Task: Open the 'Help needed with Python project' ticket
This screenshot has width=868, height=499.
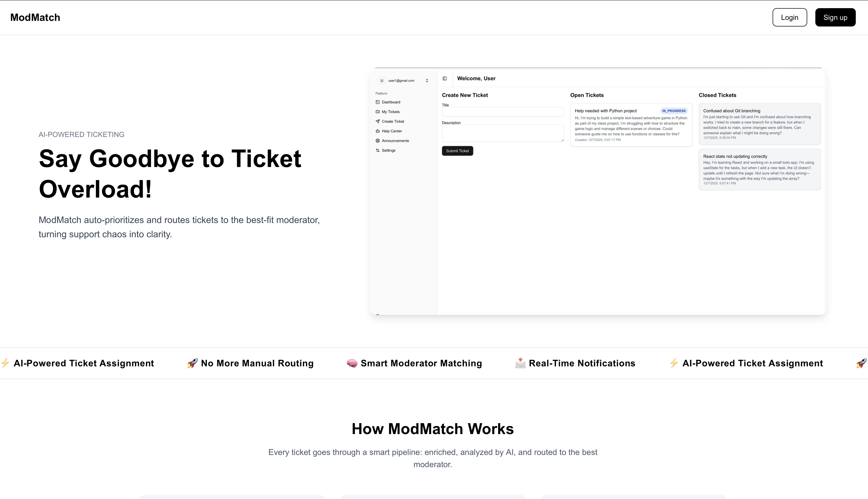Action: pos(605,111)
